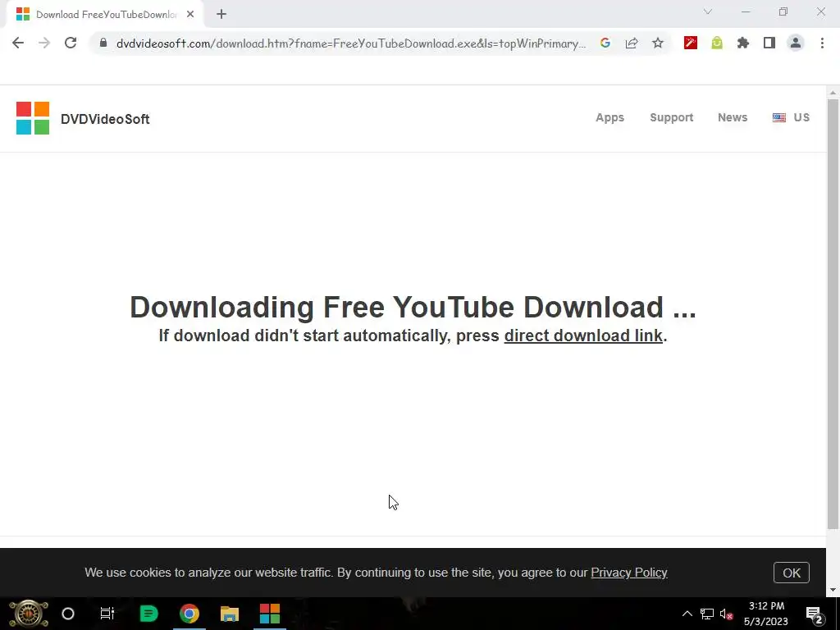Reload the page with the refresh icon
The image size is (840, 630).
(x=71, y=43)
